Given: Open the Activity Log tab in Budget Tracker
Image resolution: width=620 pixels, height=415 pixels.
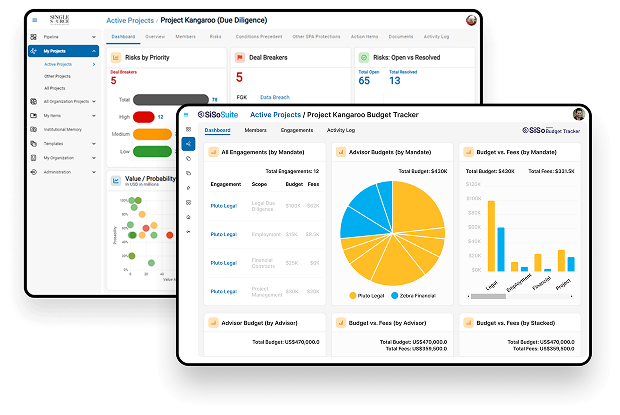Looking at the screenshot, I should 341,130.
